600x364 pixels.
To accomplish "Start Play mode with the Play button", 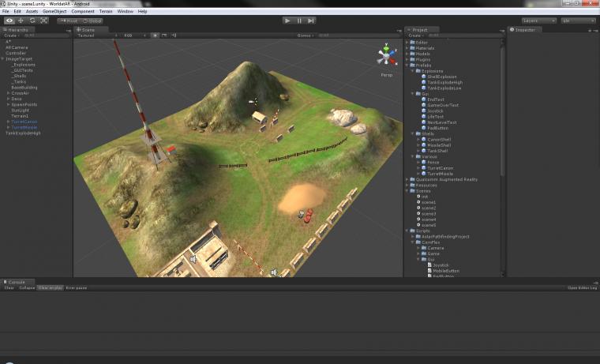I will point(287,21).
